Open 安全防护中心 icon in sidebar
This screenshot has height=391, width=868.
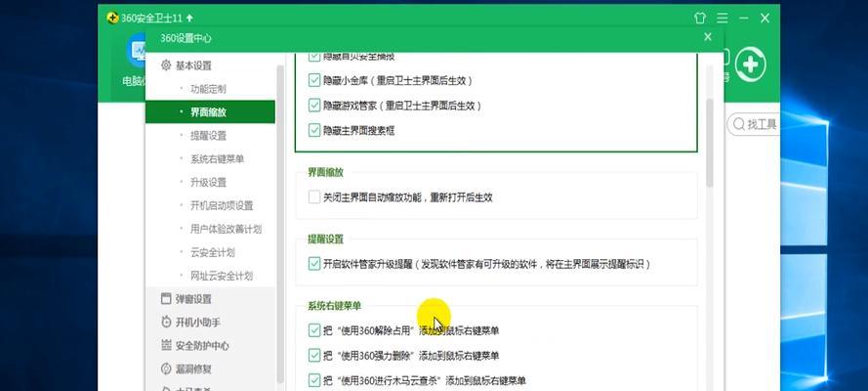coord(166,346)
